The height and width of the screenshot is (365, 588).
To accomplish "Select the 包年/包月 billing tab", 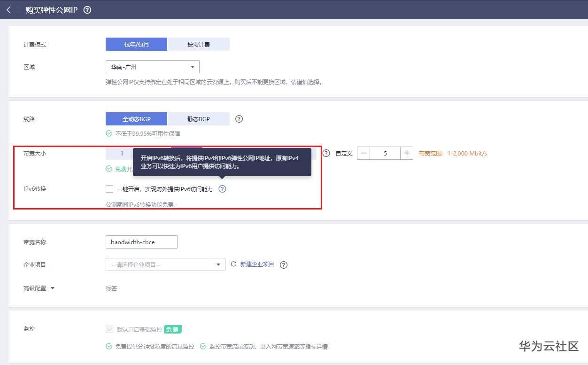I will click(136, 44).
